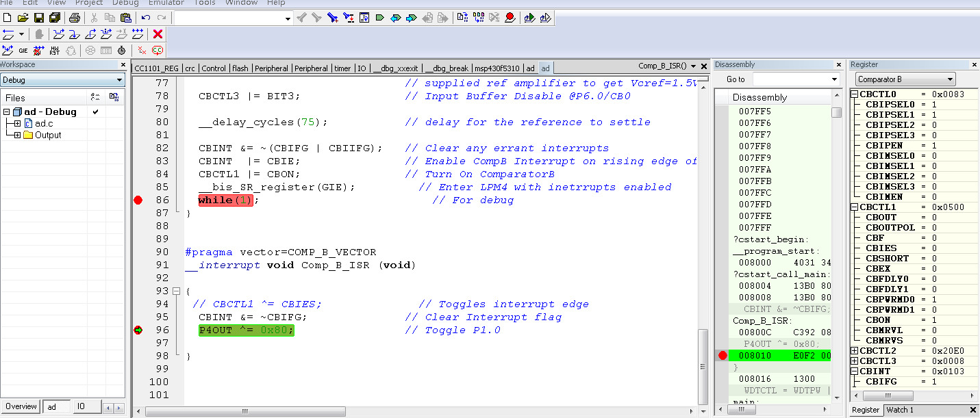Close the Disassembly panel
The image size is (980, 418).
839,64
